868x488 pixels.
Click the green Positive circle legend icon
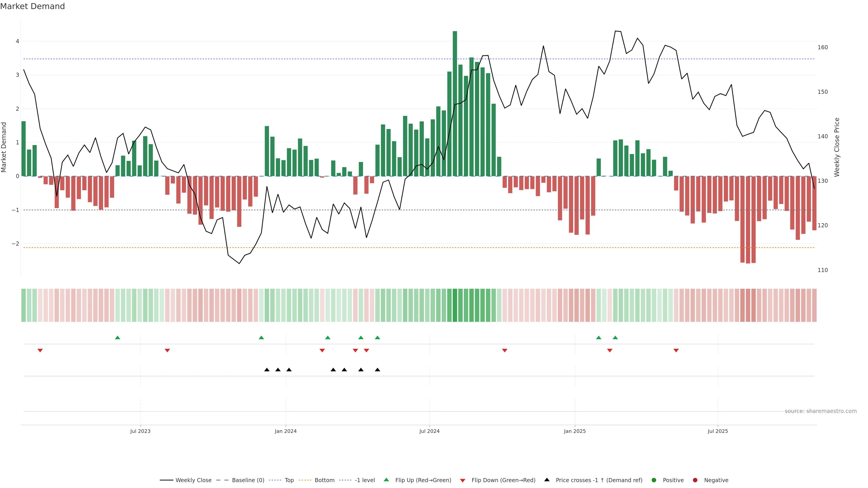click(x=654, y=480)
